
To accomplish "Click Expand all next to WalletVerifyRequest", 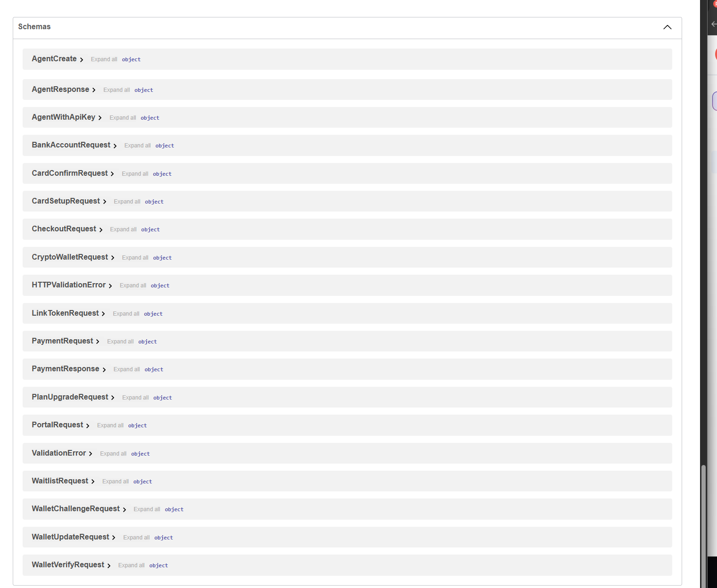I will [x=131, y=565].
